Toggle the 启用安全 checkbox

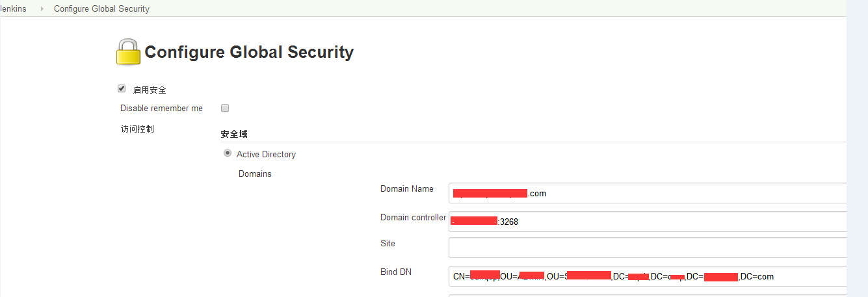click(122, 88)
